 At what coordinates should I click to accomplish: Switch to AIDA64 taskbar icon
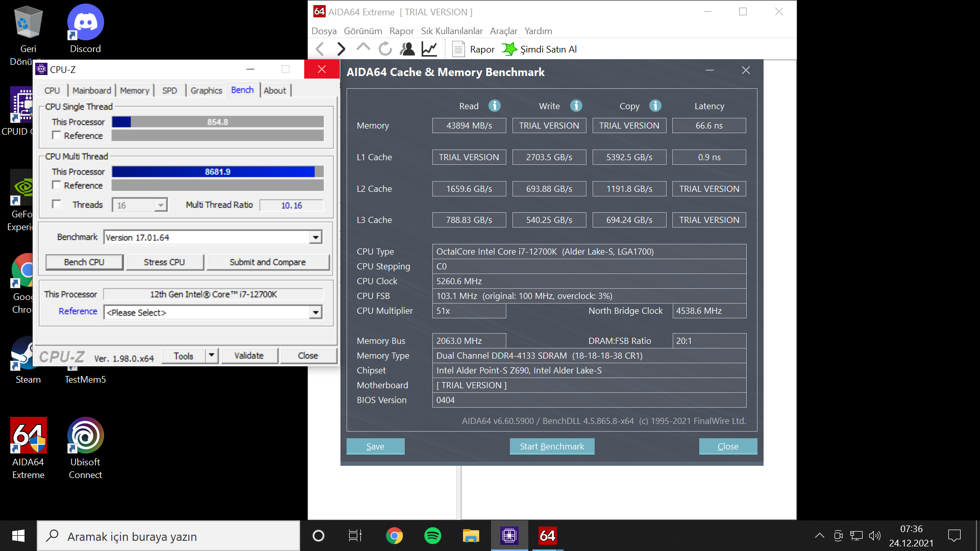(548, 536)
